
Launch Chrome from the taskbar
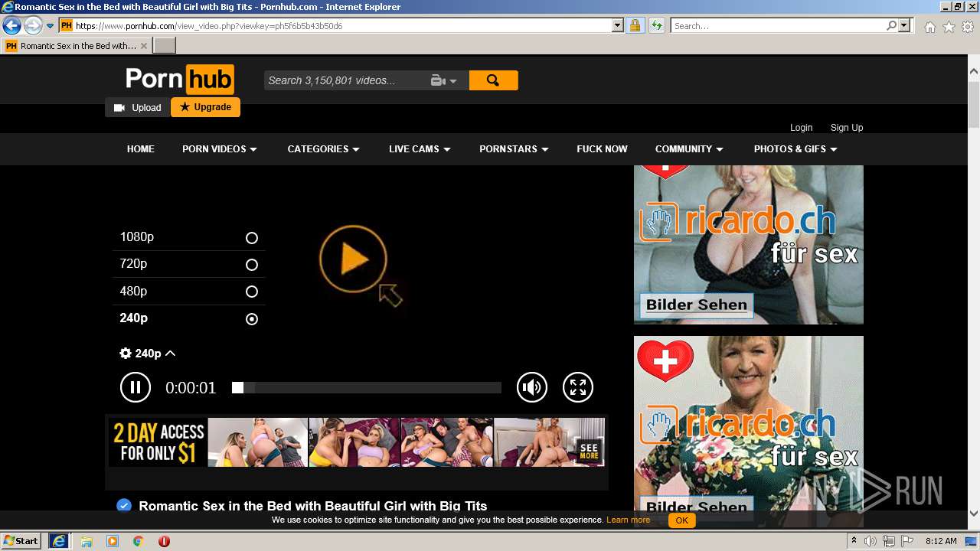[139, 541]
